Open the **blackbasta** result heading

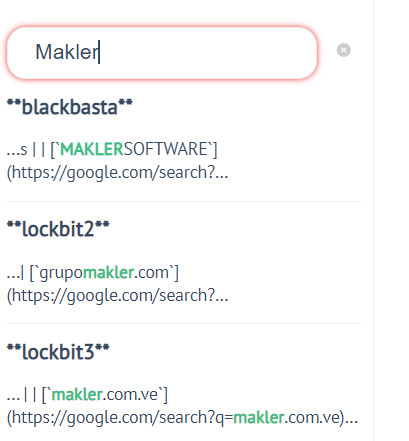(70, 107)
